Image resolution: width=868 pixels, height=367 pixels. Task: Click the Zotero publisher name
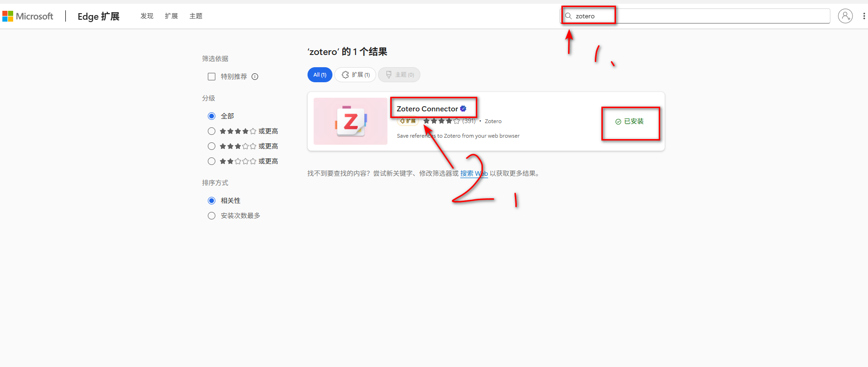pos(493,121)
